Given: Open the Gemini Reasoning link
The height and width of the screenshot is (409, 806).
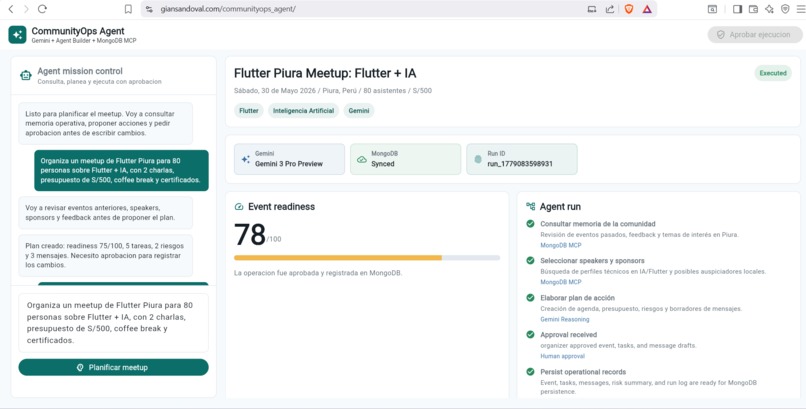Looking at the screenshot, I should (x=564, y=319).
